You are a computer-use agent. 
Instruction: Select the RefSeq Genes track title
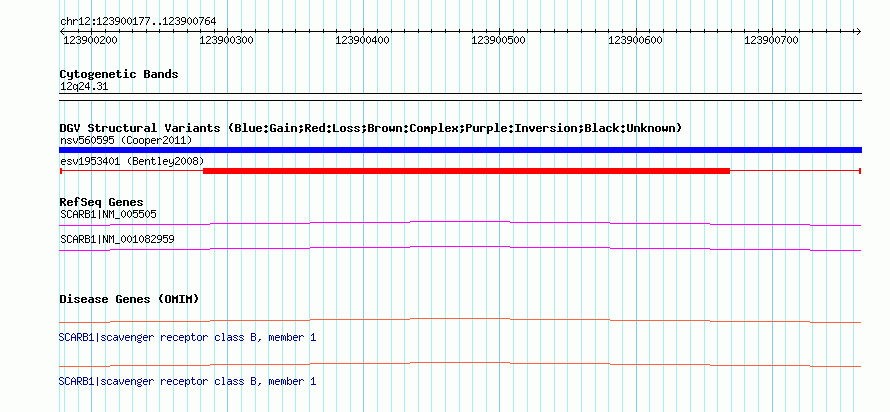click(x=102, y=202)
